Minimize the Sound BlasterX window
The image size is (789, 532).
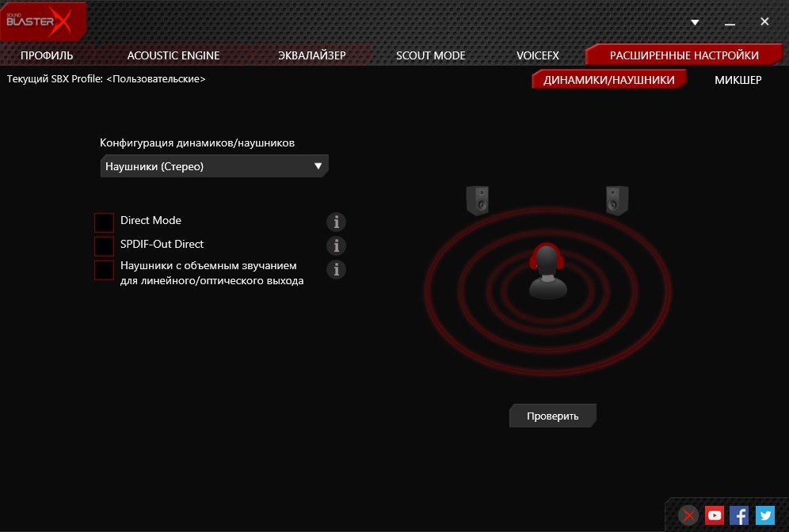tap(730, 22)
